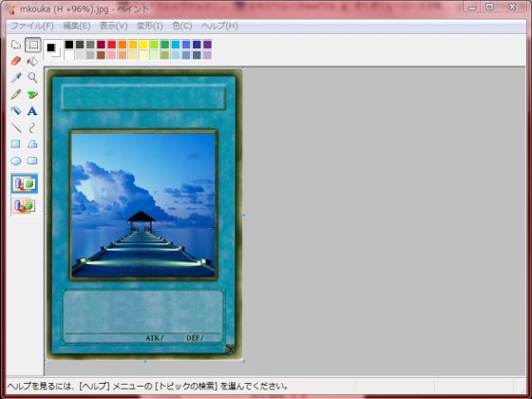Image resolution: width=532 pixels, height=399 pixels.
Task: Open the 変形(I) menu
Action: 150,26
